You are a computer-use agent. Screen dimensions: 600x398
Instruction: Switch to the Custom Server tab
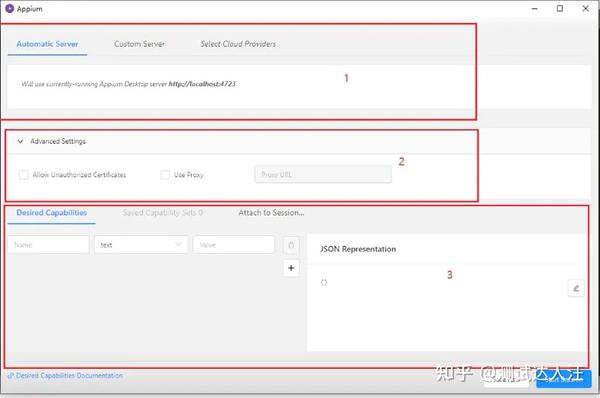point(139,44)
